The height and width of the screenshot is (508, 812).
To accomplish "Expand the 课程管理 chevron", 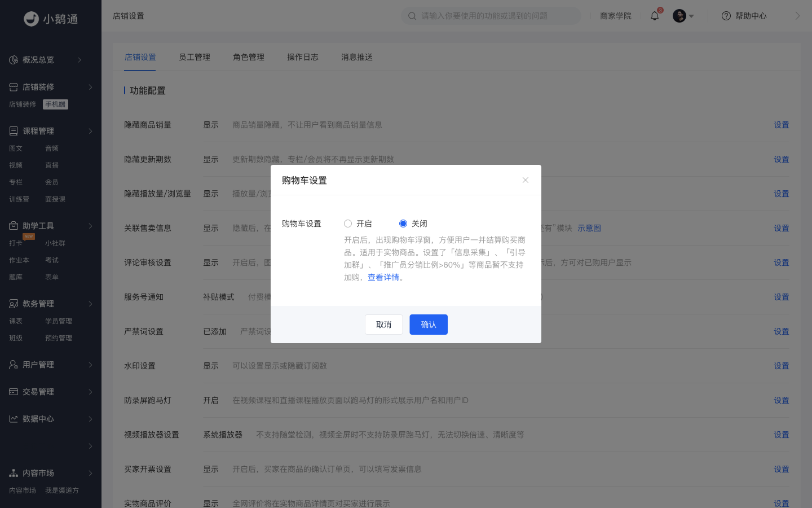I will 90,131.
